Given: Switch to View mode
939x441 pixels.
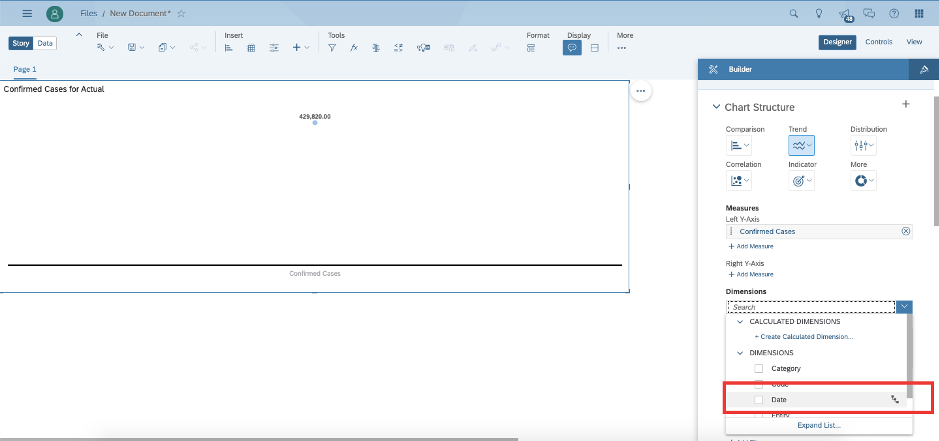Looking at the screenshot, I should [914, 42].
